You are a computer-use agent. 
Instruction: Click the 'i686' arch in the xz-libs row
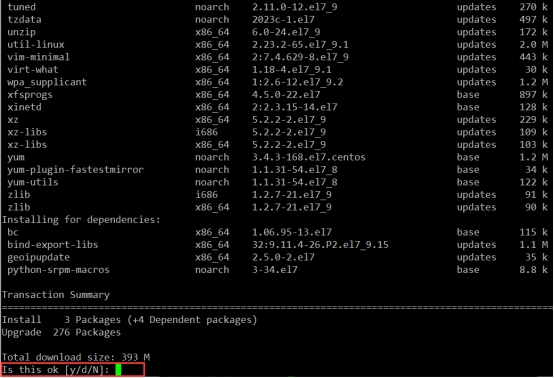click(207, 132)
